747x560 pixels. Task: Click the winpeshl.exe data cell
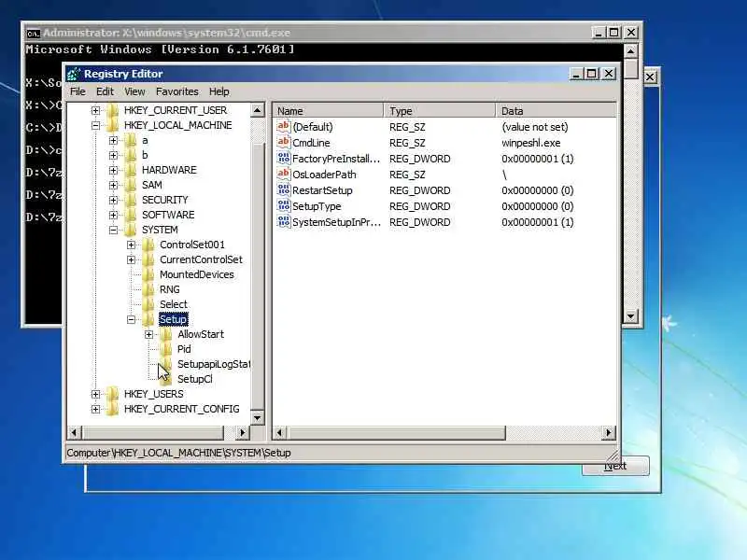tap(530, 143)
